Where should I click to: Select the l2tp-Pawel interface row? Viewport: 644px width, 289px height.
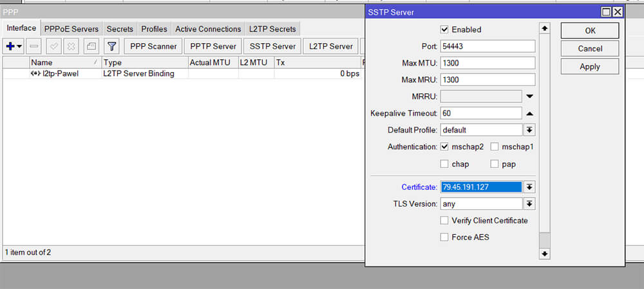point(184,74)
